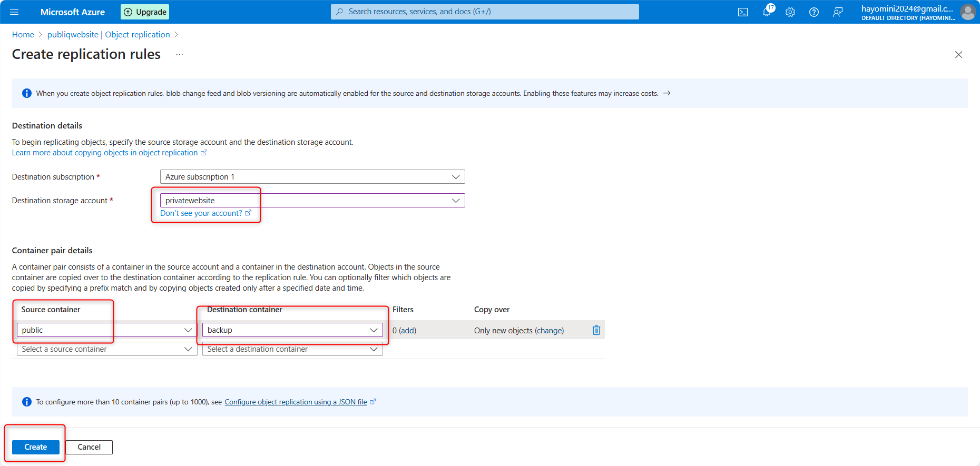Open Learn more about copying objects link
The height and width of the screenshot is (466, 980).
point(109,153)
